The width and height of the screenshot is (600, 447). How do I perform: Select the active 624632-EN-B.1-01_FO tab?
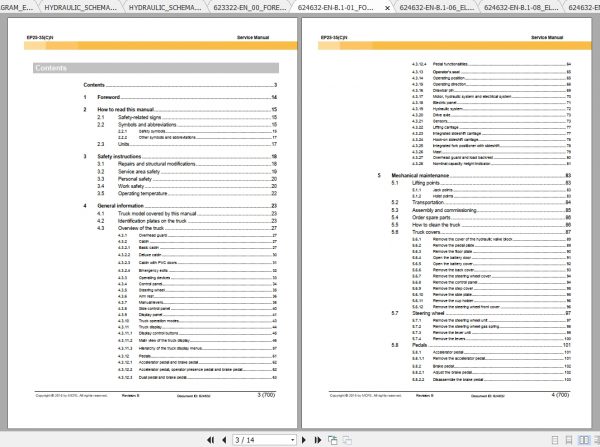click(336, 7)
